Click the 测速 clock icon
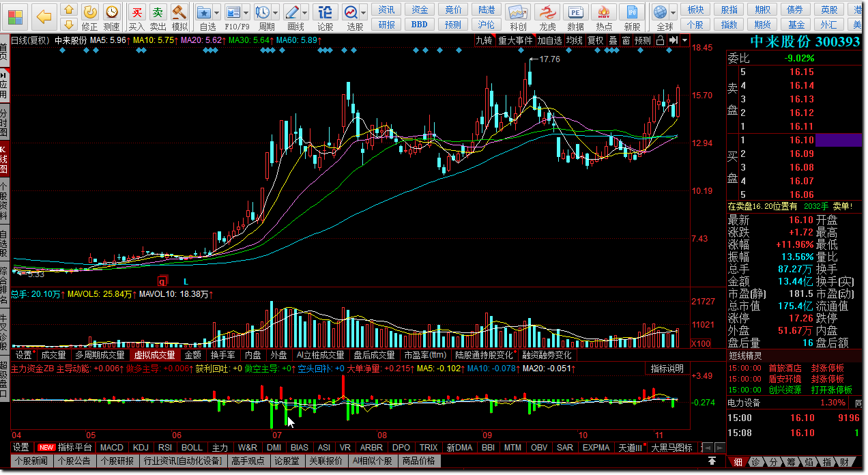Screen dimensions: 868x475 111,12
